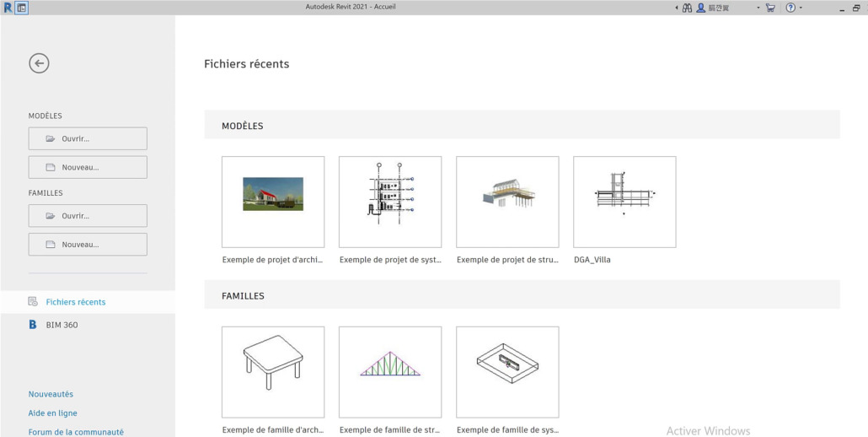
Task: Expand the user account dropdown arrow
Action: click(x=758, y=8)
